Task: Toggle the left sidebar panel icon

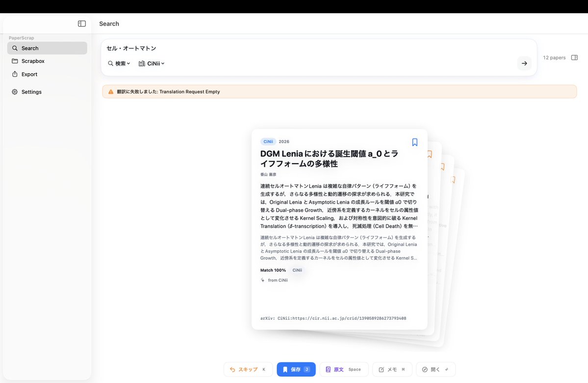Action: click(x=82, y=24)
